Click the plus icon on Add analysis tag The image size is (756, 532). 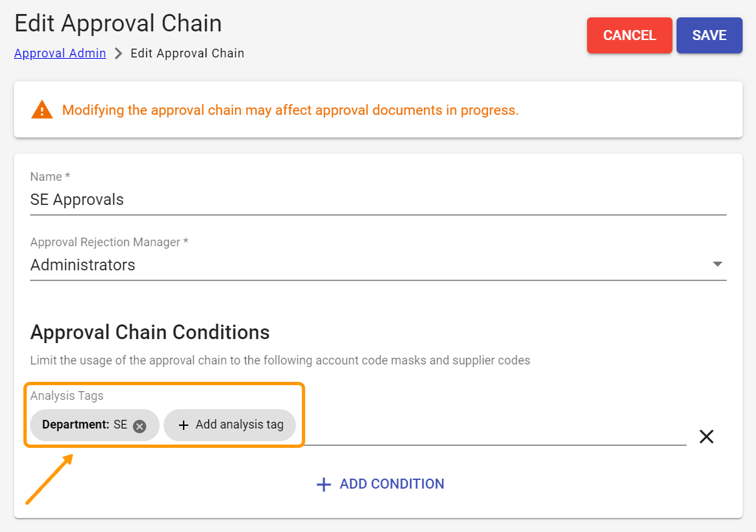tap(183, 425)
